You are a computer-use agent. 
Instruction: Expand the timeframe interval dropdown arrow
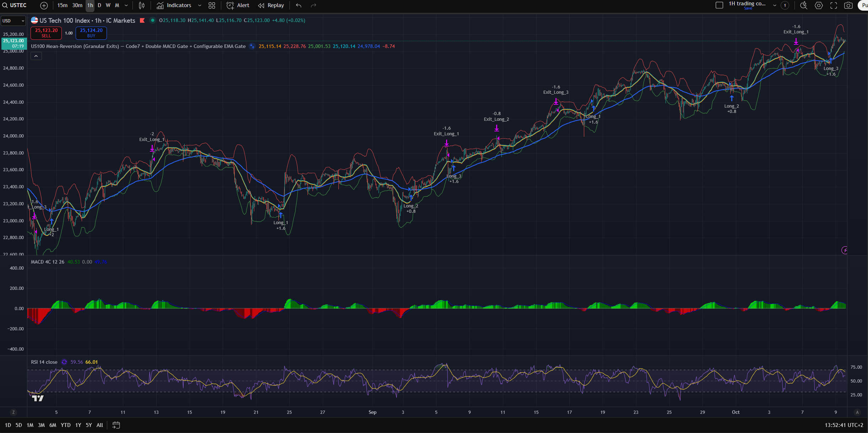click(x=126, y=5)
